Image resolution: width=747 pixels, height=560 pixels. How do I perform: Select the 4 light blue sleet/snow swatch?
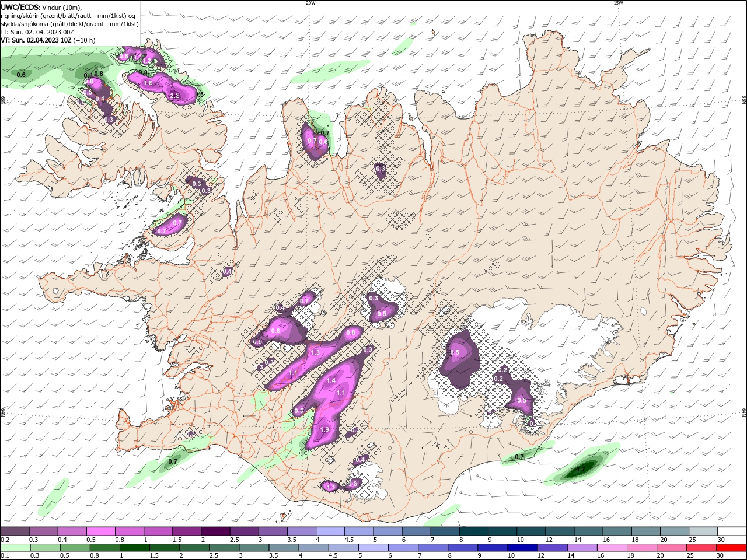[x=330, y=531]
